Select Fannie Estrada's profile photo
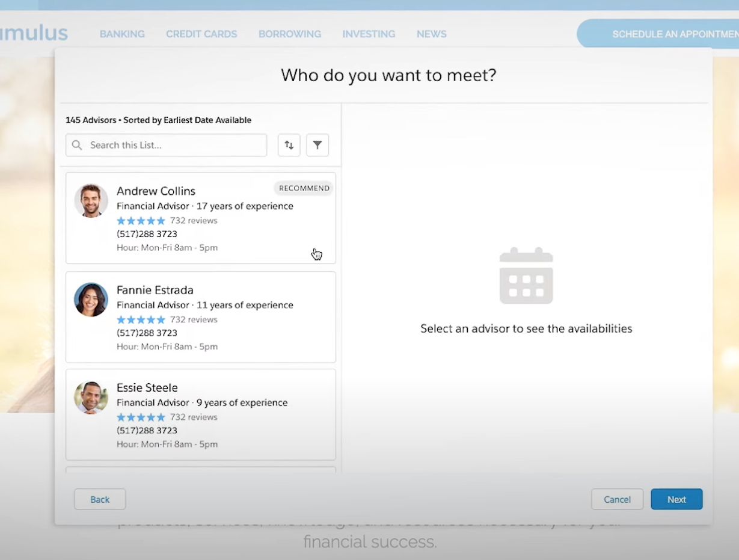Viewport: 739px width, 560px height. [x=91, y=300]
